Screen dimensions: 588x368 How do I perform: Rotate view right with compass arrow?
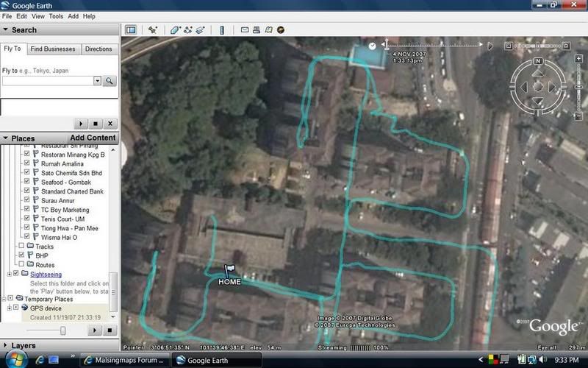pyautogui.click(x=552, y=87)
